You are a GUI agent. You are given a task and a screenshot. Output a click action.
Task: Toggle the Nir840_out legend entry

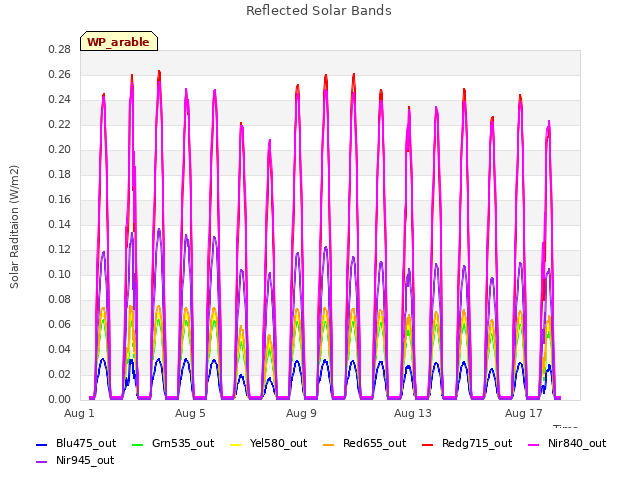point(567,444)
